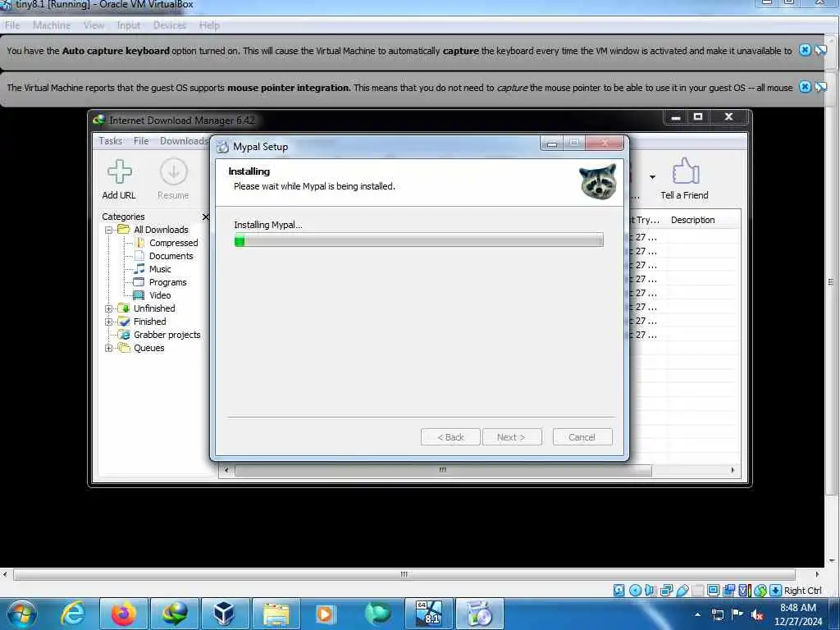840x630 pixels.
Task: Open the VirtualBox Input menu
Action: coord(128,25)
